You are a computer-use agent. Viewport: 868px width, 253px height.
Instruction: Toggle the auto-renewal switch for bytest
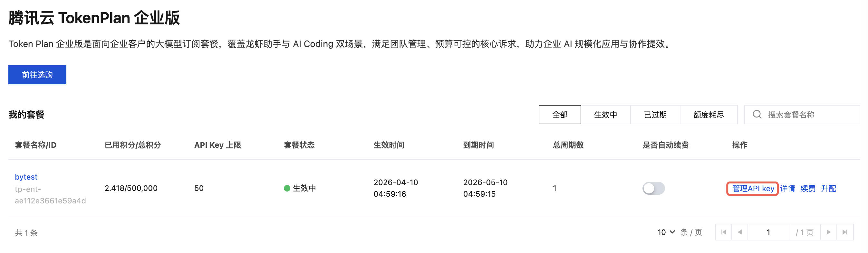[653, 188]
